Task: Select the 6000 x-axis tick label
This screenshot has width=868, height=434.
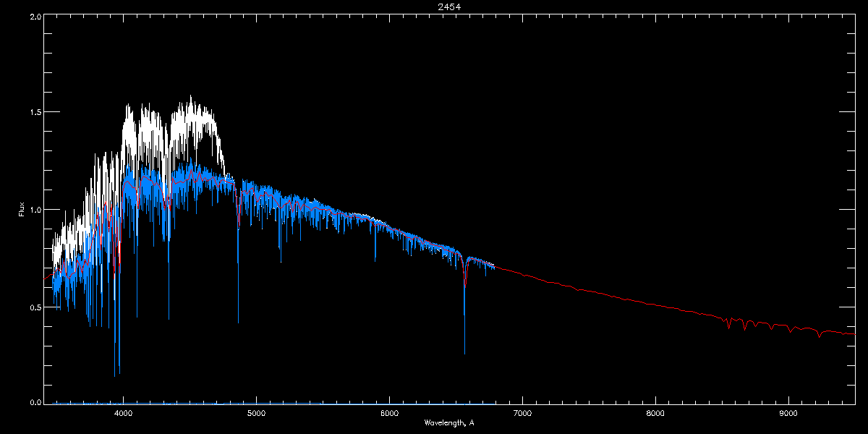Action: (389, 413)
